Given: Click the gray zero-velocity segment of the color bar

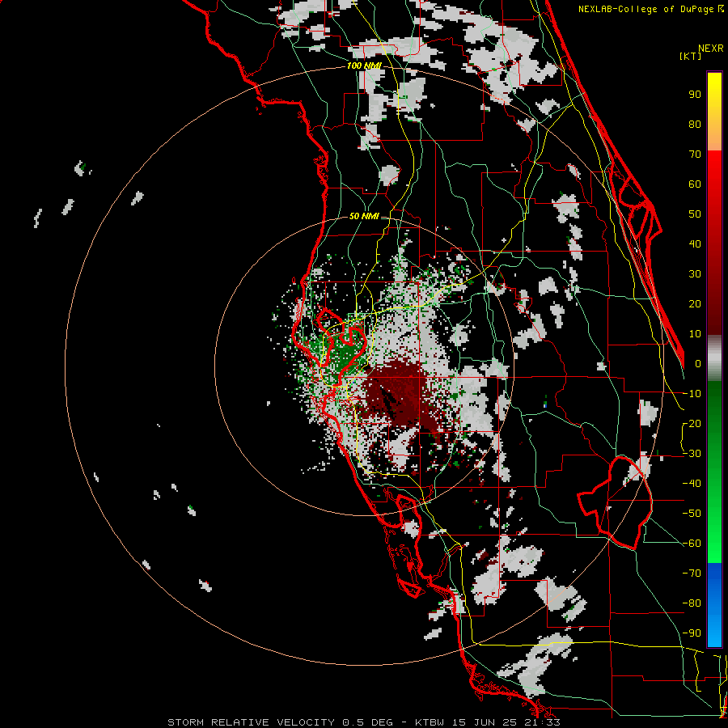Looking at the screenshot, I should click(714, 358).
